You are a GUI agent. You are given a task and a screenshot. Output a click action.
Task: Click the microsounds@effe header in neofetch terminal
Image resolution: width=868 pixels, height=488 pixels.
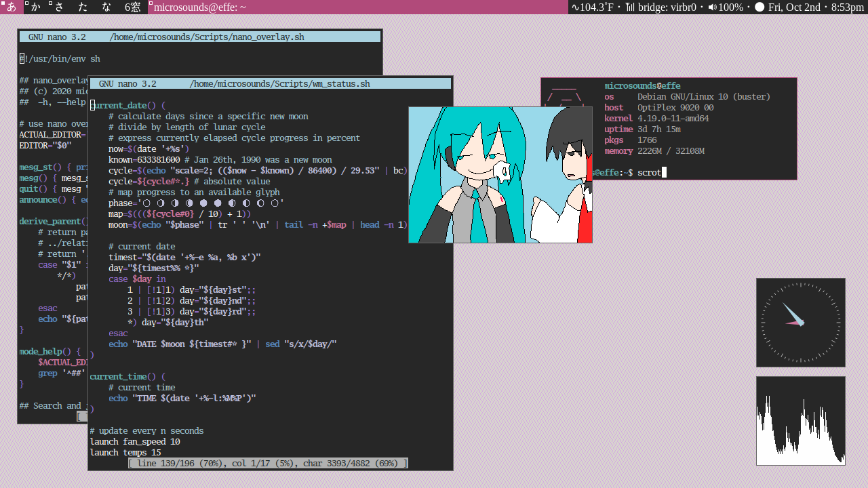642,86
